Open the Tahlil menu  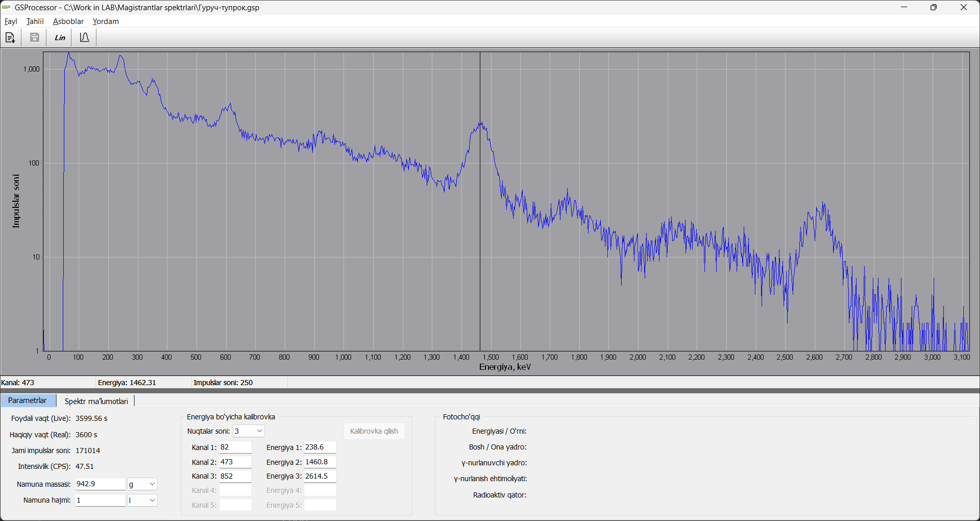[35, 21]
